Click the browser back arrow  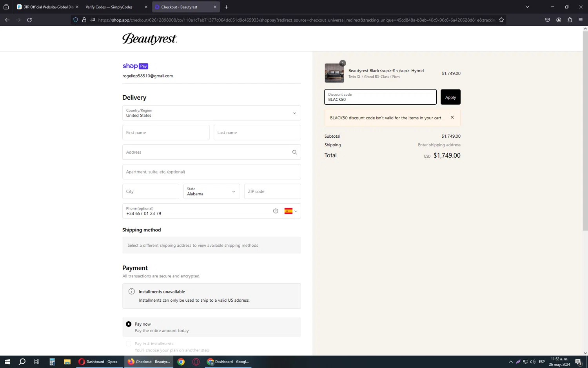click(x=7, y=20)
